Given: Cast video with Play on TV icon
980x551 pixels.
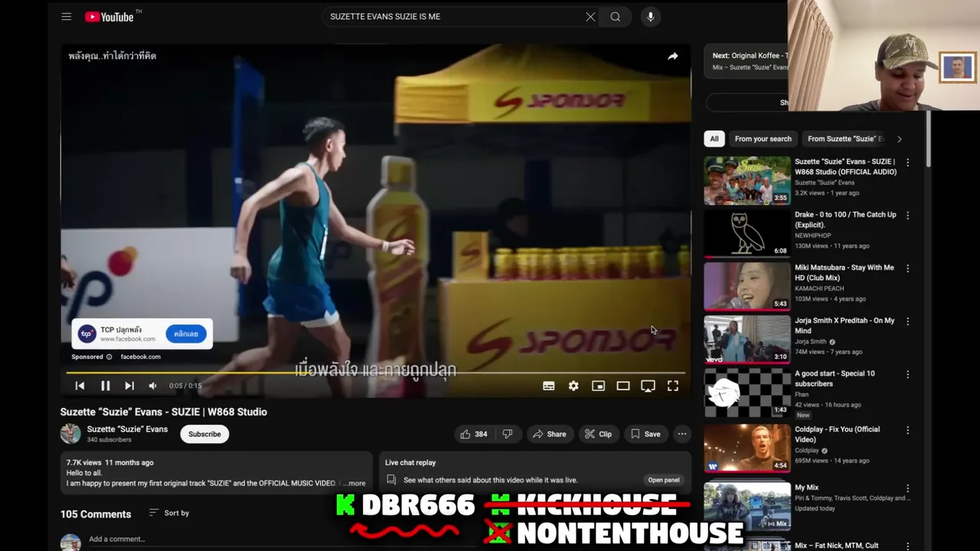Looking at the screenshot, I should [648, 386].
